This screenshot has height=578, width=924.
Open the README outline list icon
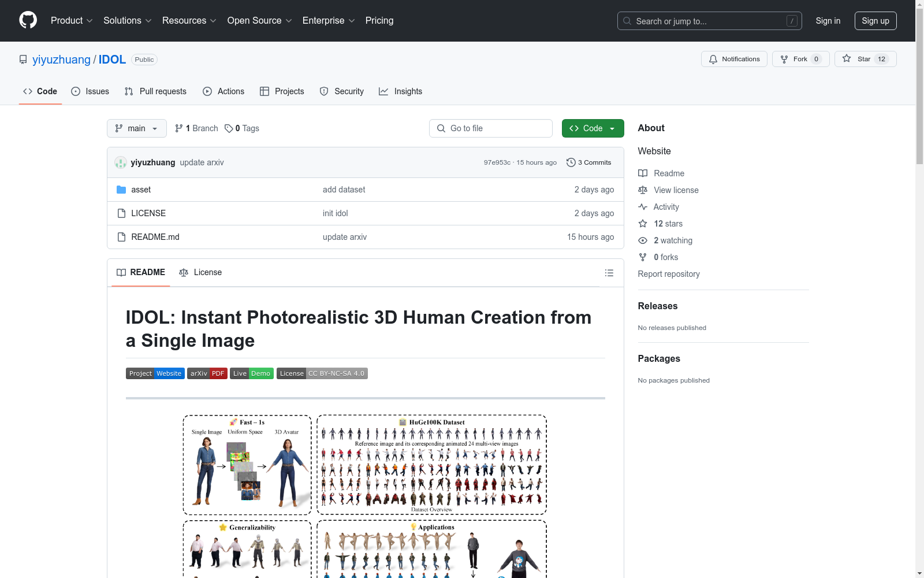pyautogui.click(x=609, y=273)
